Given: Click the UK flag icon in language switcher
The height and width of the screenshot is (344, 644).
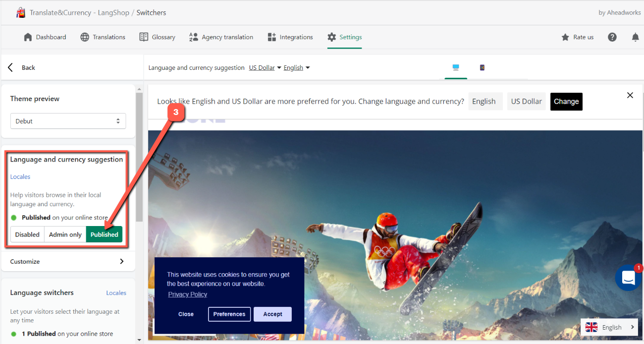Looking at the screenshot, I should (591, 327).
